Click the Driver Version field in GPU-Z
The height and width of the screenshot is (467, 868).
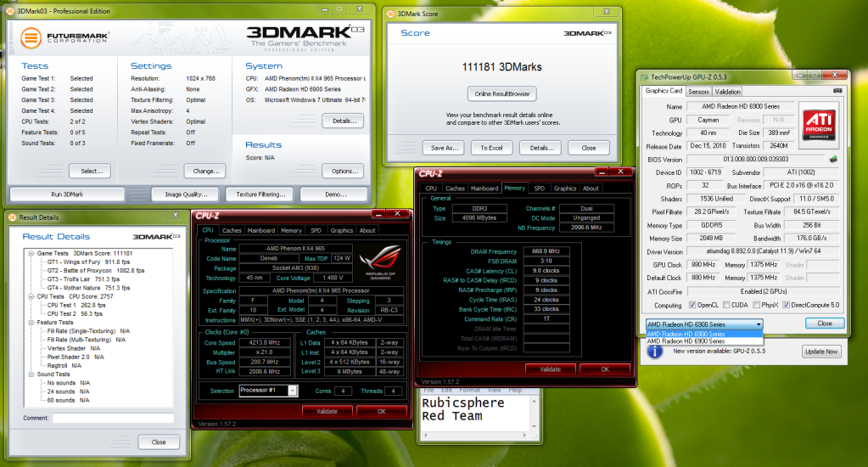coord(763,251)
